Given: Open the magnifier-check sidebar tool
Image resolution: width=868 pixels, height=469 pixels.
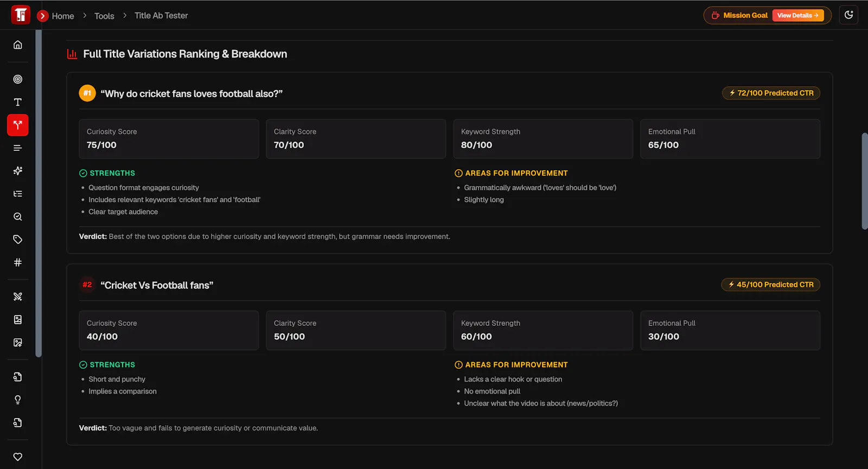Looking at the screenshot, I should coord(18,217).
